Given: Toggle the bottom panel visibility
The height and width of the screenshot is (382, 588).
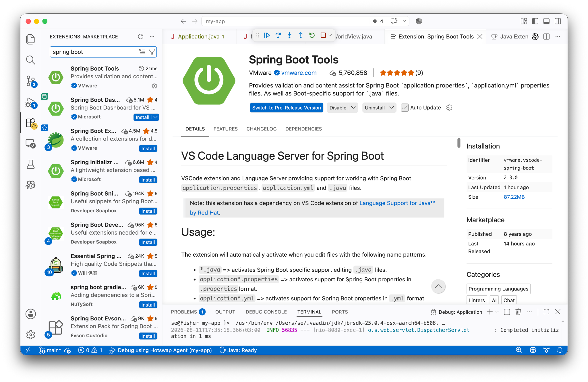Looking at the screenshot, I should pyautogui.click(x=546, y=21).
